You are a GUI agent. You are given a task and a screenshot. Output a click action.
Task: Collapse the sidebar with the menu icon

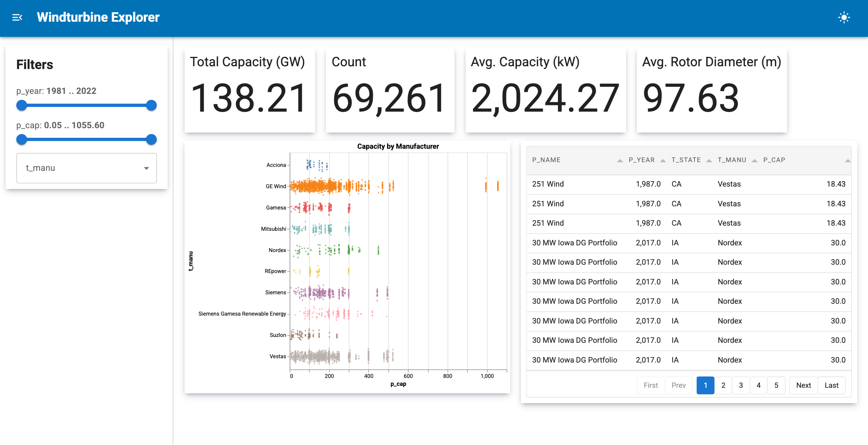17,17
